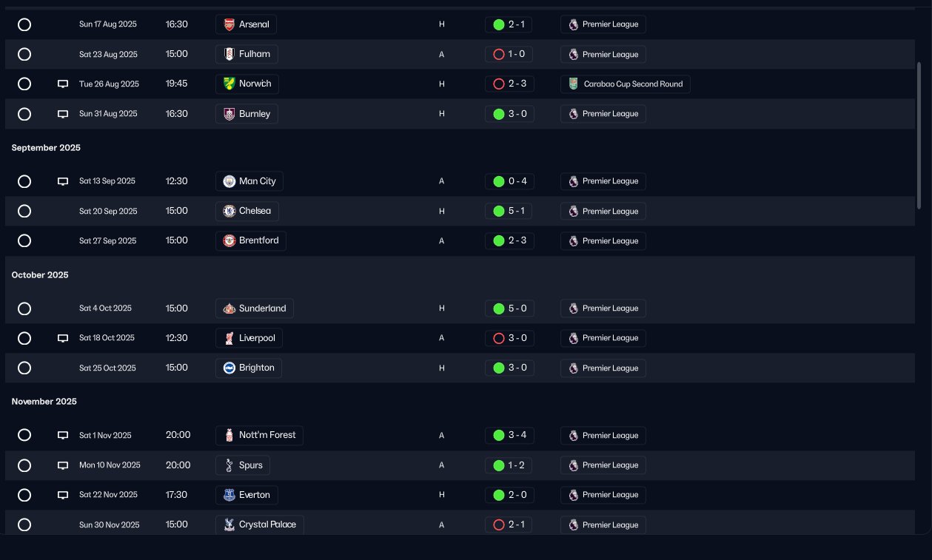Open the Nott'm Forest team button
The height and width of the screenshot is (560, 932).
click(x=259, y=436)
